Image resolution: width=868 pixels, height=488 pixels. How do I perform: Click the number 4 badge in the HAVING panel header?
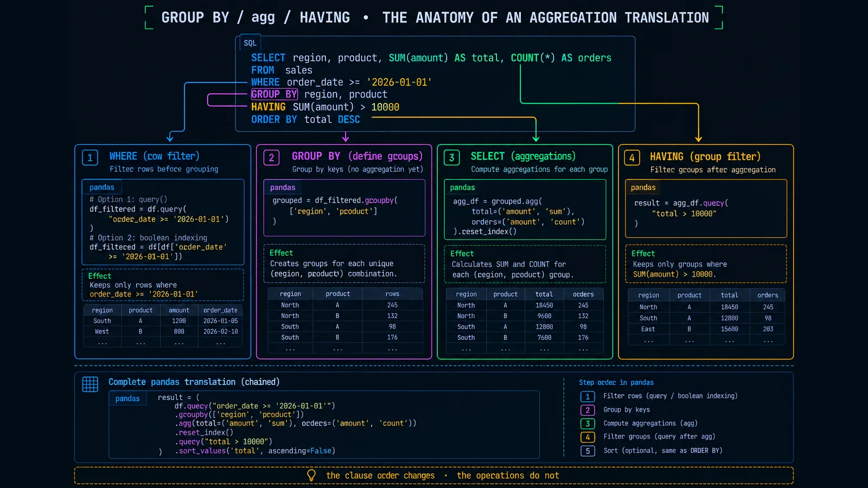point(632,158)
